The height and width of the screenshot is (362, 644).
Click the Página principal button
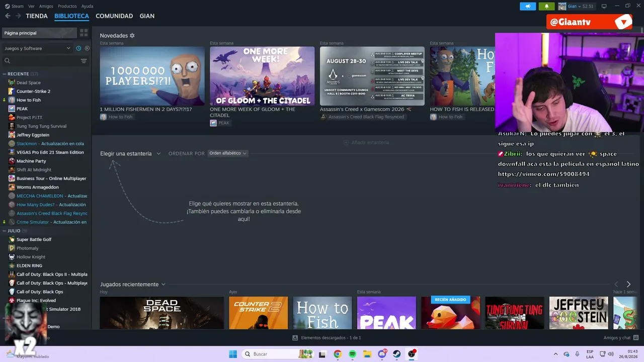(x=39, y=33)
